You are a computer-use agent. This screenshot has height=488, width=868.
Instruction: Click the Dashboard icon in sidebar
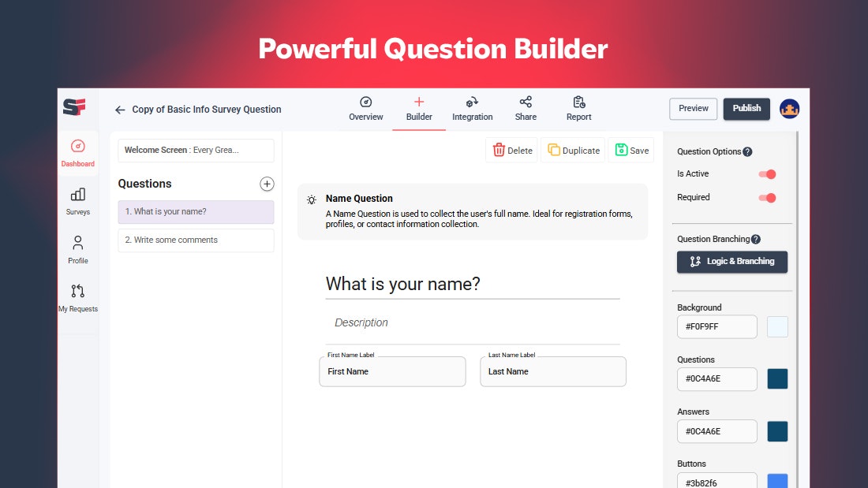pyautogui.click(x=77, y=147)
